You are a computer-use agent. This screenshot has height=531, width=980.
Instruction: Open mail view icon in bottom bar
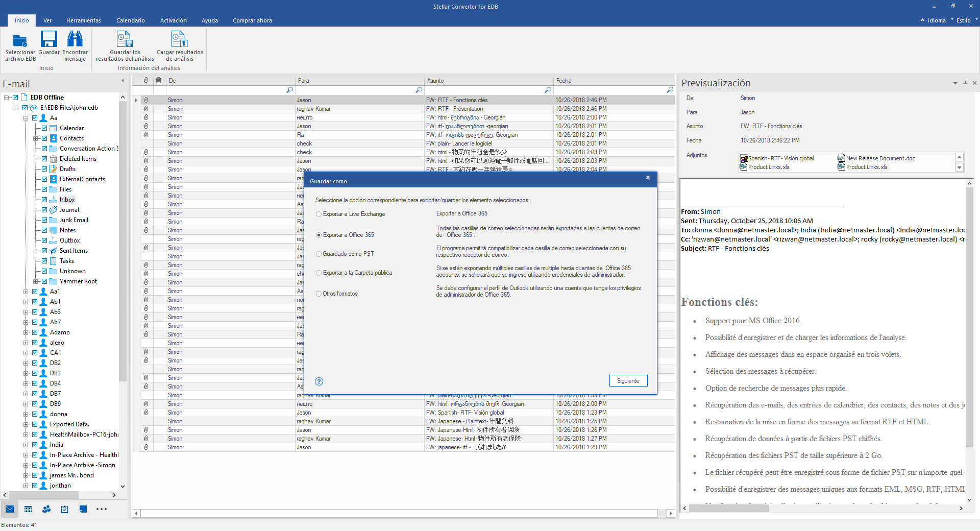point(10,509)
